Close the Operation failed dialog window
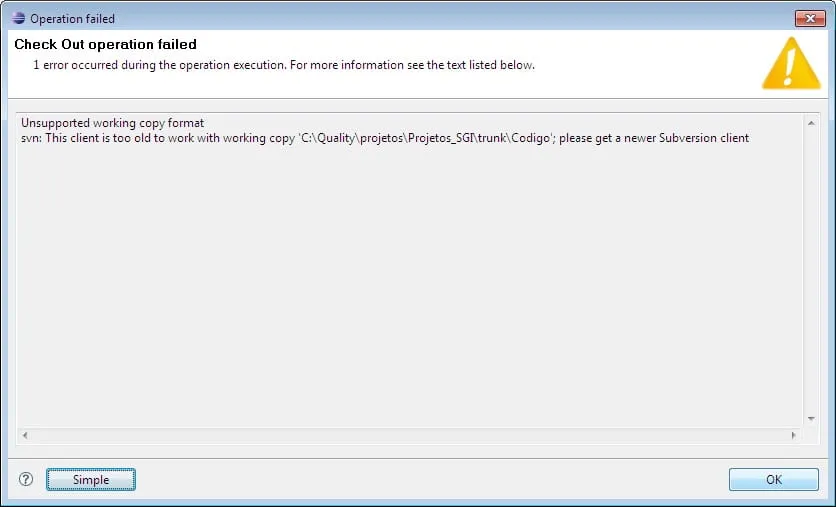This screenshot has width=836, height=507. coord(808,18)
